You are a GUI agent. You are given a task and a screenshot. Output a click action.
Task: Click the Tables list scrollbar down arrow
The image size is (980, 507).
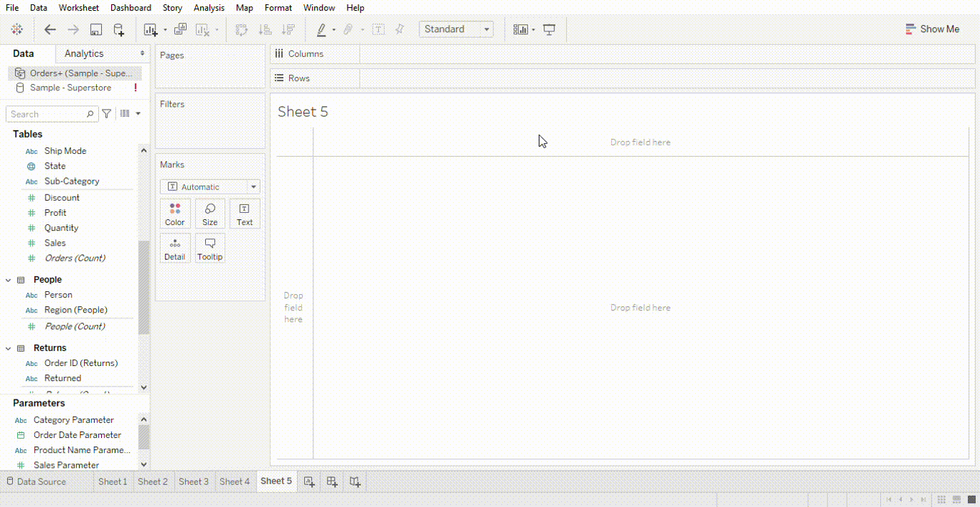[144, 387]
